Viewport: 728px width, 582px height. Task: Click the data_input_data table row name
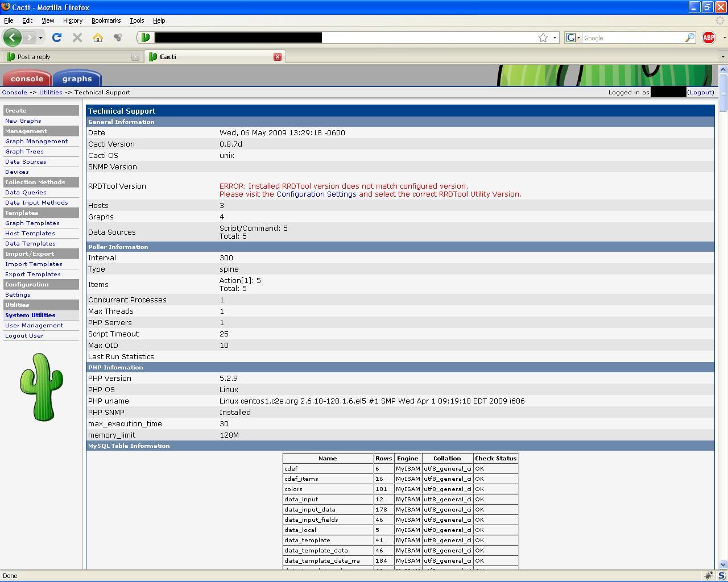[310, 509]
